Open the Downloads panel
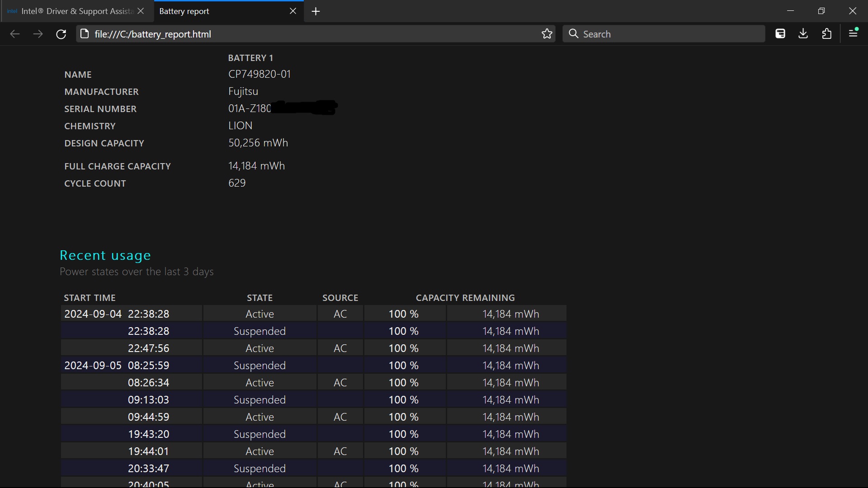Viewport: 868px width, 488px height. point(803,34)
